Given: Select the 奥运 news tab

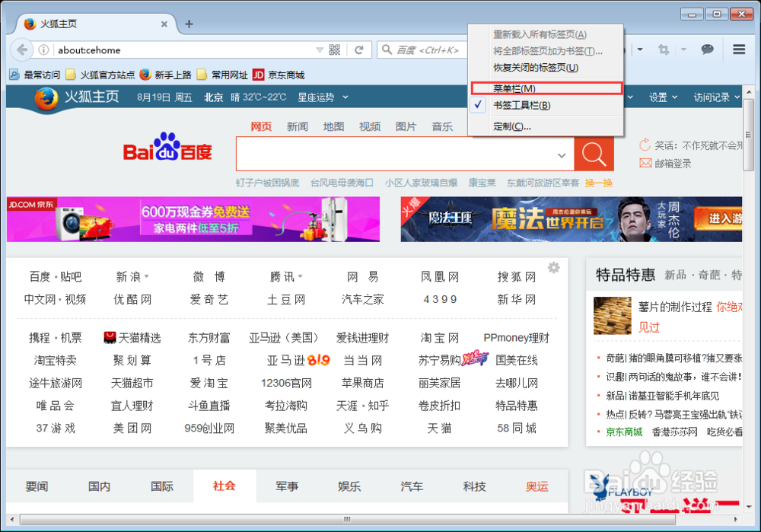Looking at the screenshot, I should click(537, 486).
